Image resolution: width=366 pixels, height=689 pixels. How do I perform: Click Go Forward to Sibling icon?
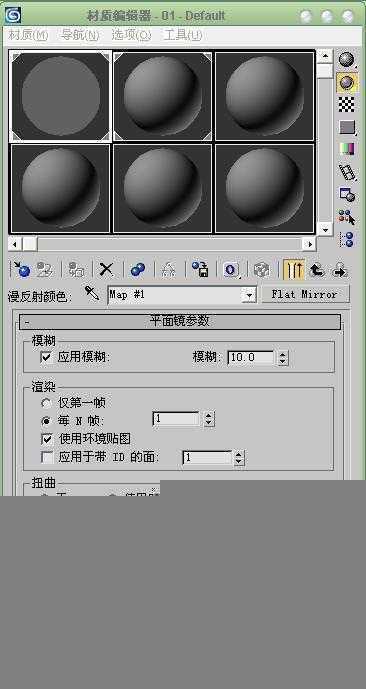[339, 270]
